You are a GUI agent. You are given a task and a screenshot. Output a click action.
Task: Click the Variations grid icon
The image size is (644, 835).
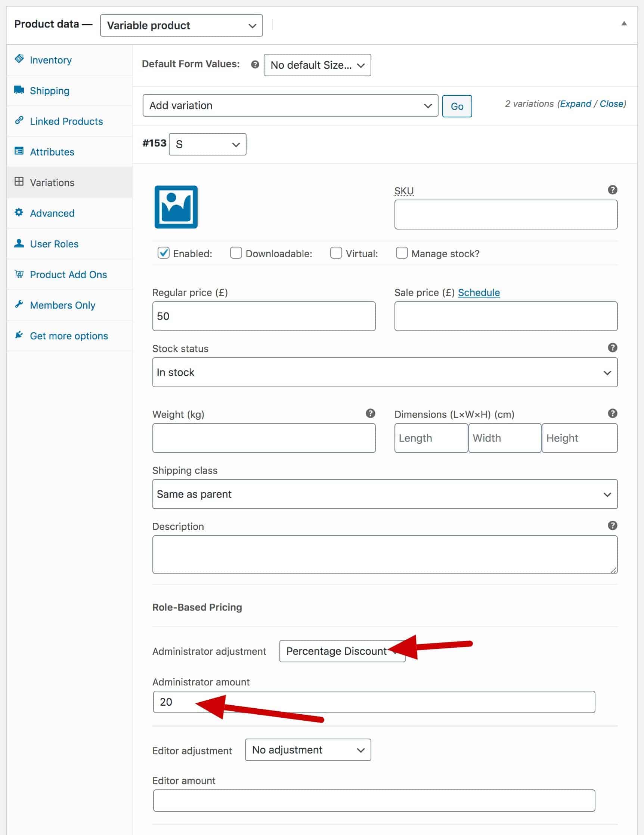(x=19, y=182)
